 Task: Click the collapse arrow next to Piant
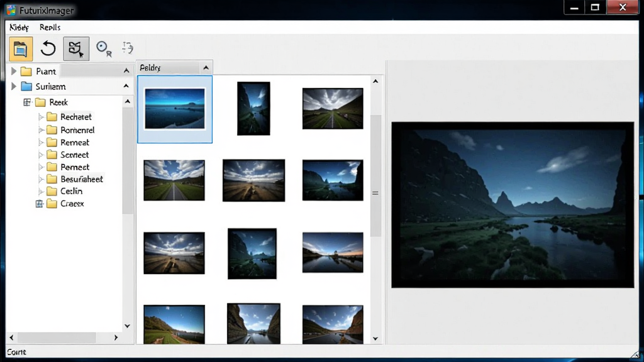pyautogui.click(x=126, y=71)
